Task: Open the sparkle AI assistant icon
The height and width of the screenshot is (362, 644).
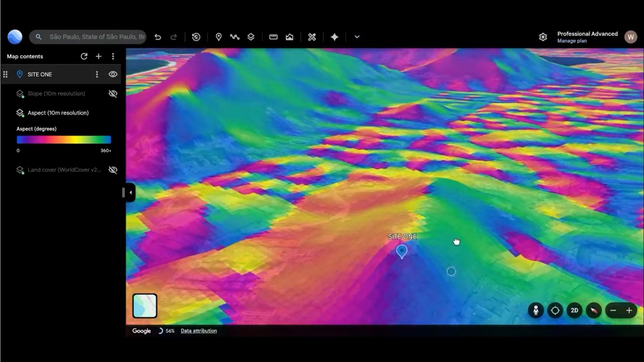Action: coord(335,37)
